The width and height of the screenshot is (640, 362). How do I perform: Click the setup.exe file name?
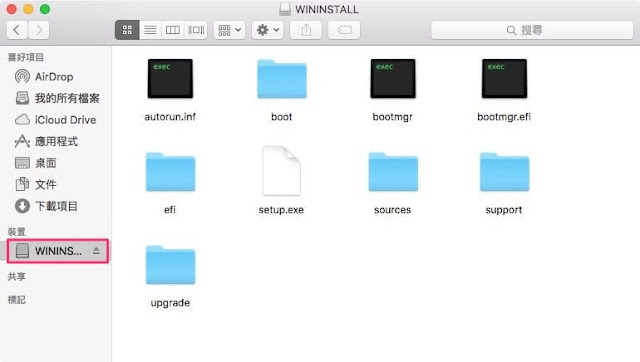(281, 210)
